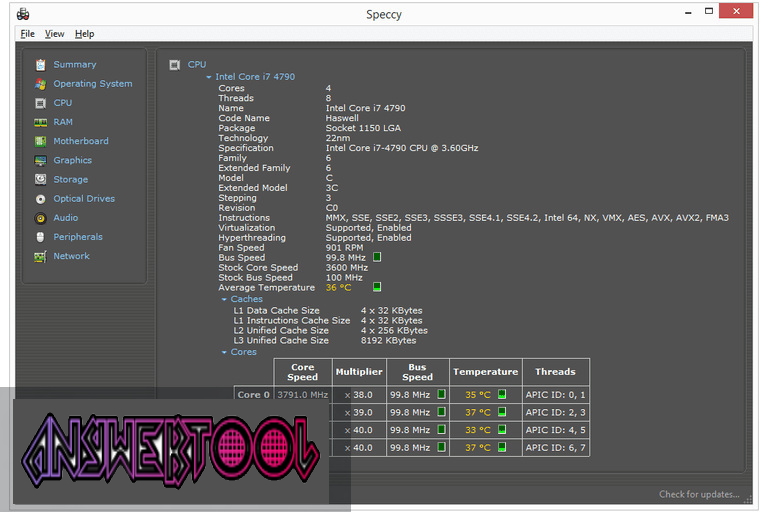Minimize the Speccy window
This screenshot has width=768, height=512.
click(x=688, y=12)
